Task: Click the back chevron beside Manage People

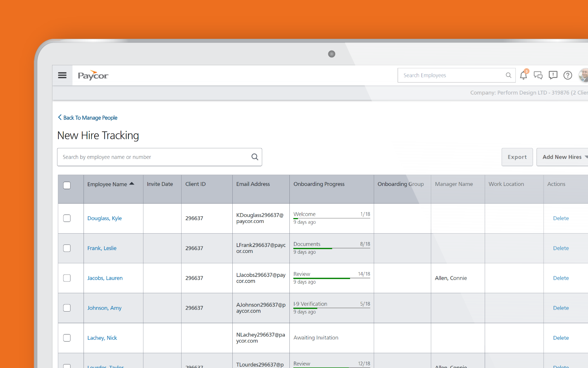Action: tap(60, 117)
